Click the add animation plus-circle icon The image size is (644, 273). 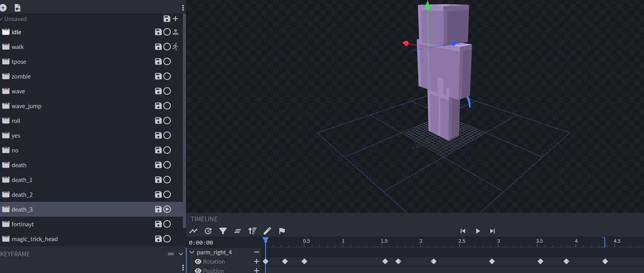[3, 7]
